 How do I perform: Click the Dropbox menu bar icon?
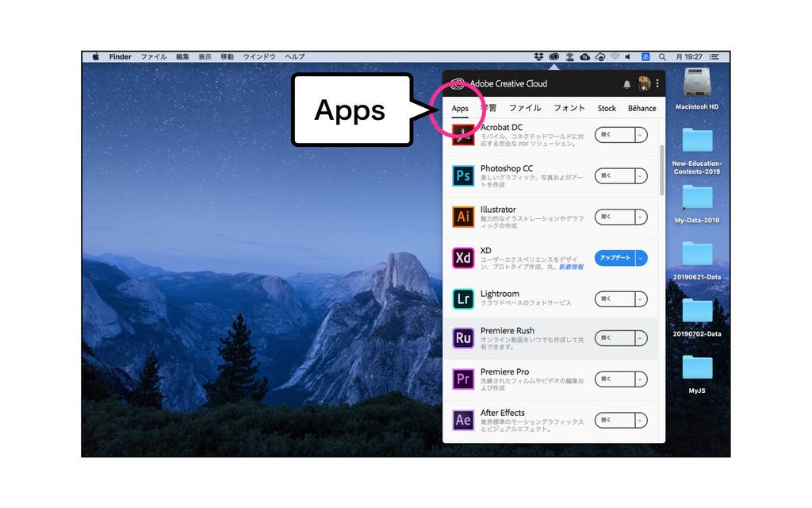point(538,56)
